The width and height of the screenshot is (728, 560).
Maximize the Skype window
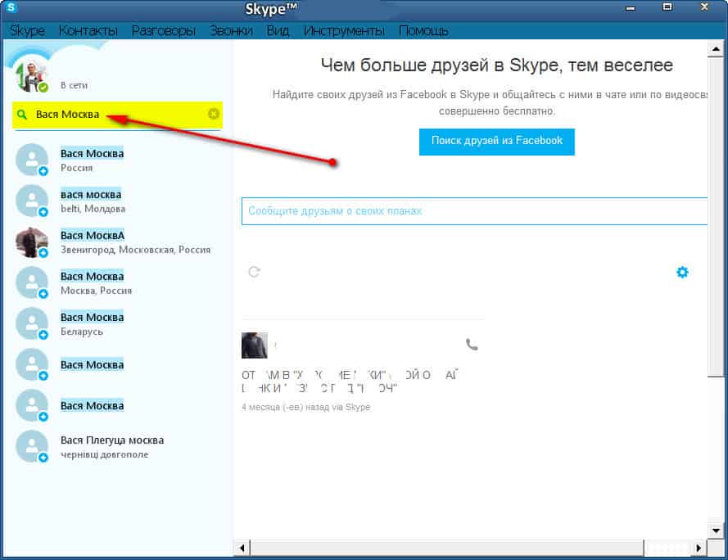point(667,7)
